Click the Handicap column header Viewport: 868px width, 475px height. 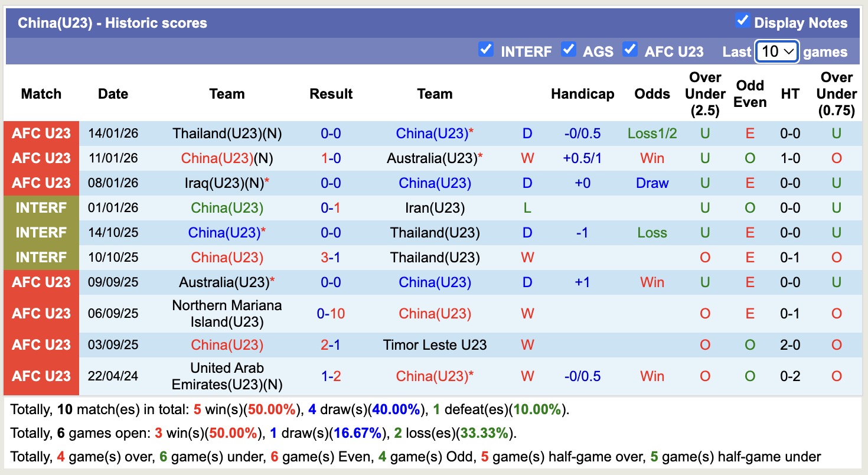pos(582,94)
